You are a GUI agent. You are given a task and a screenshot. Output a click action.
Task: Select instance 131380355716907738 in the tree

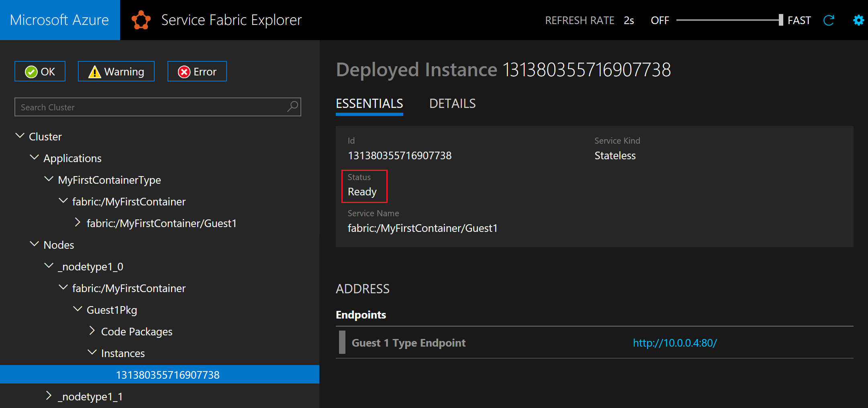click(x=167, y=375)
